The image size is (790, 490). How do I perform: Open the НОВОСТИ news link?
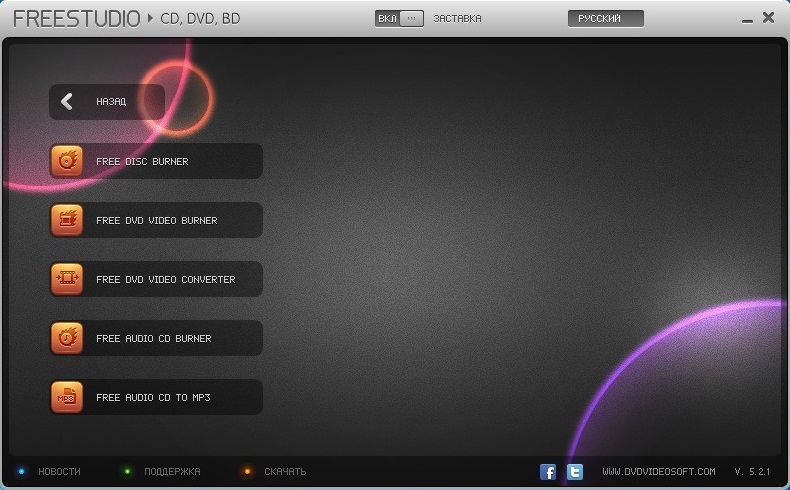coord(59,472)
